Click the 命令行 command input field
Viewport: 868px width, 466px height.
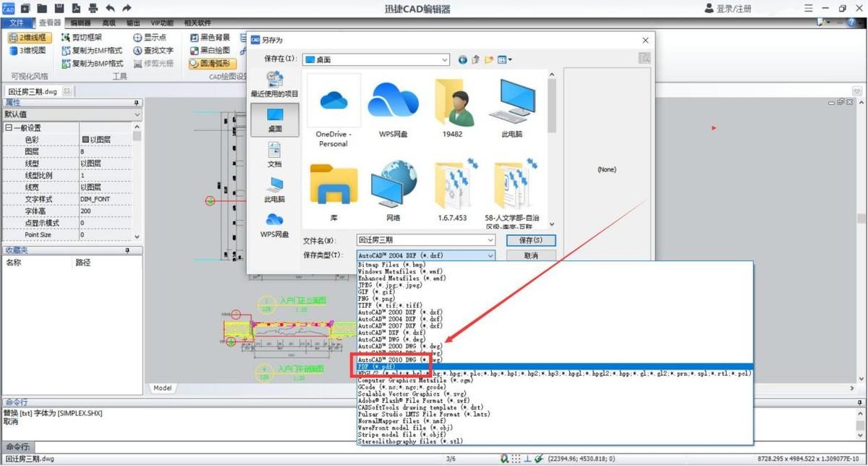click(448, 448)
